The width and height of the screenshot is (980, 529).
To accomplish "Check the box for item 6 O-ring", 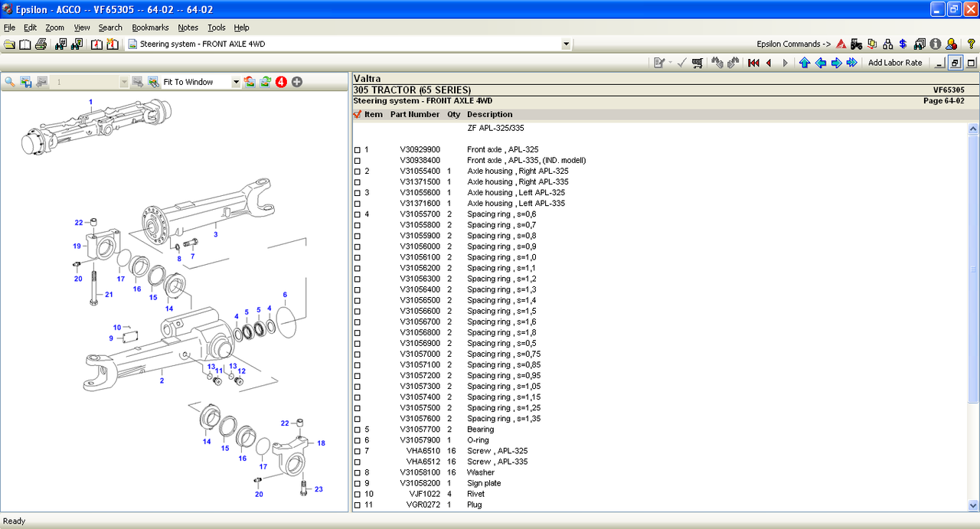I will pos(358,440).
